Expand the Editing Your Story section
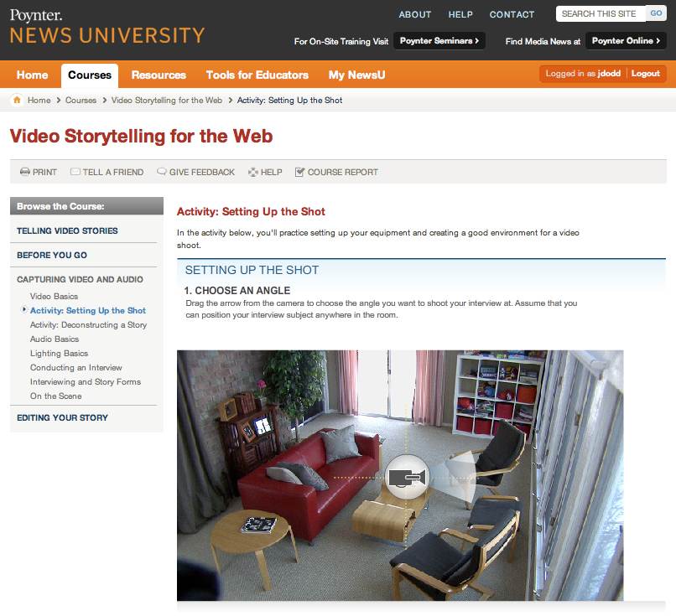Viewport: 676px width, 616px height. coord(62,417)
